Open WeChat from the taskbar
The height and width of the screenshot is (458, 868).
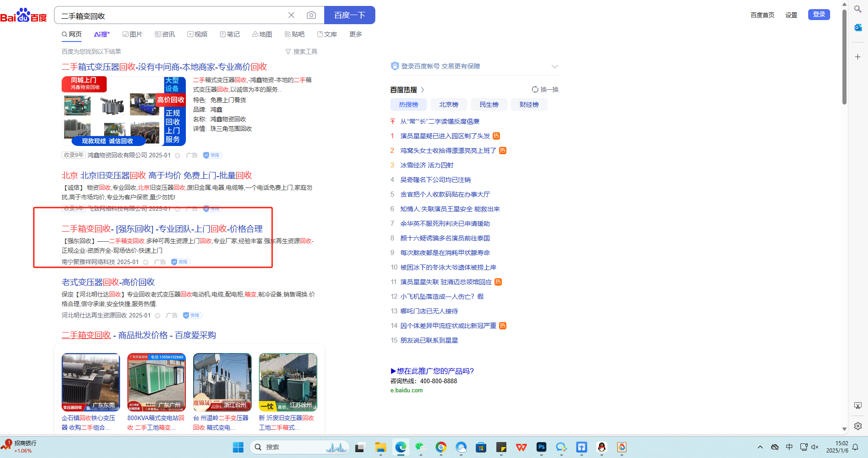[421, 447]
